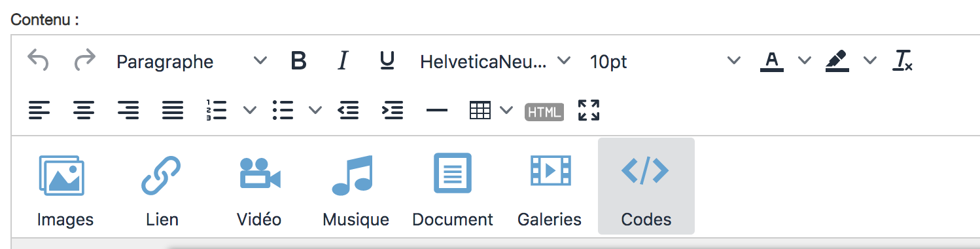Click the undo arrow icon
Screen dimensions: 980x249
click(38, 61)
